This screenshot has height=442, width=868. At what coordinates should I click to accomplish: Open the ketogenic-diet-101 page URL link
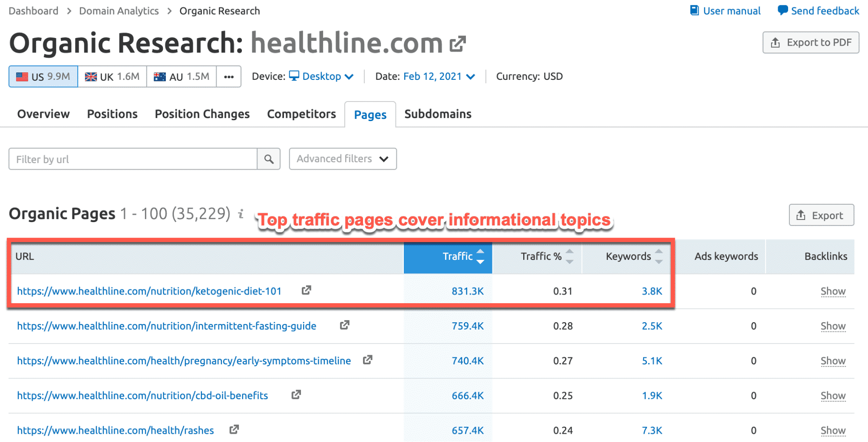(149, 291)
